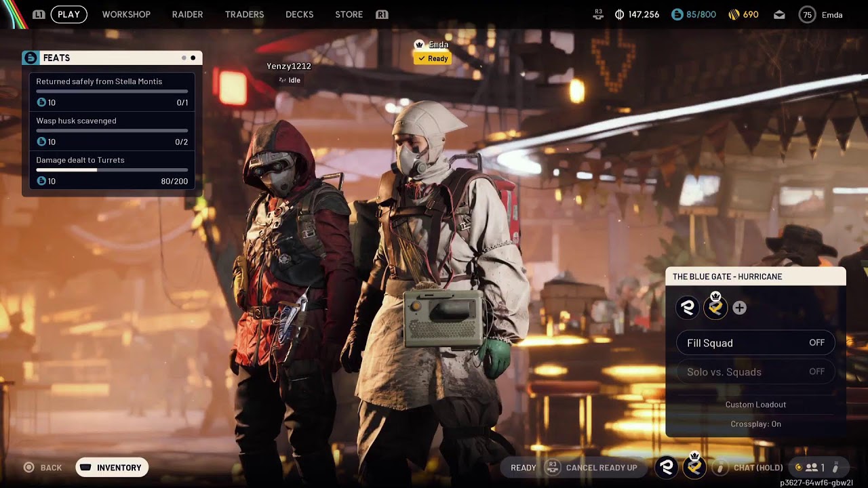Click the plus icon to invite a squad member

tap(740, 308)
